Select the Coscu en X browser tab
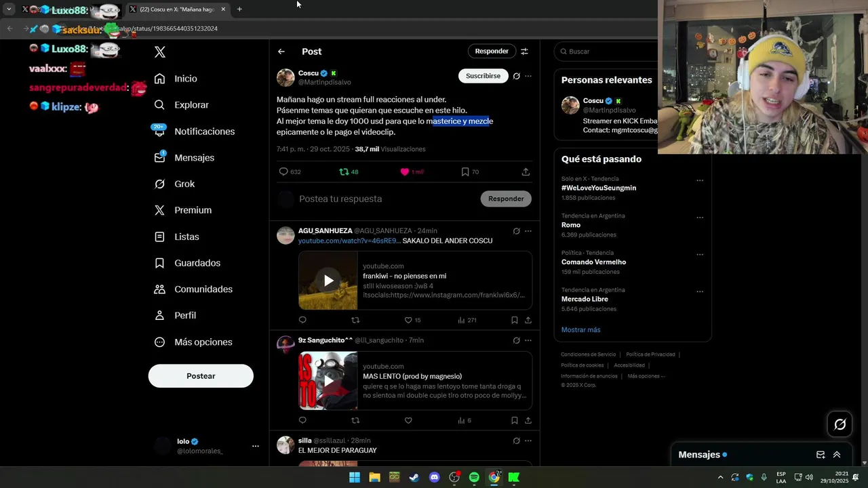Screen dimensions: 868x488 coord(178,9)
